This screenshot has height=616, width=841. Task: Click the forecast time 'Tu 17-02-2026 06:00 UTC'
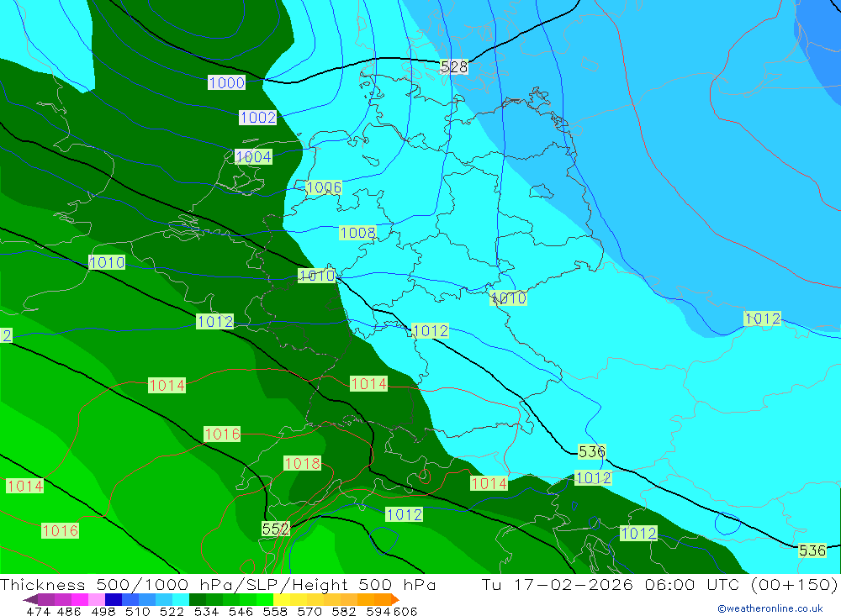[611, 584]
